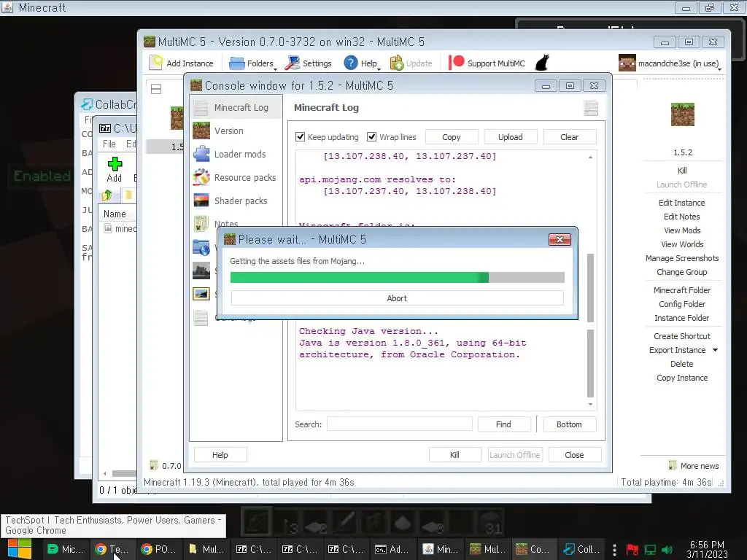Click Kill button in console window footer
Viewport: 747px width, 560px height.
[455, 455]
